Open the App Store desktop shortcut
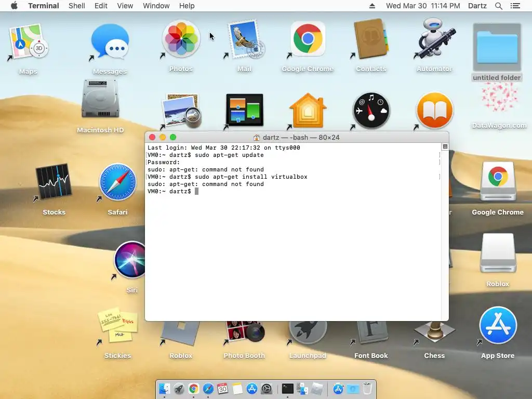Image resolution: width=532 pixels, height=399 pixels. [498, 326]
